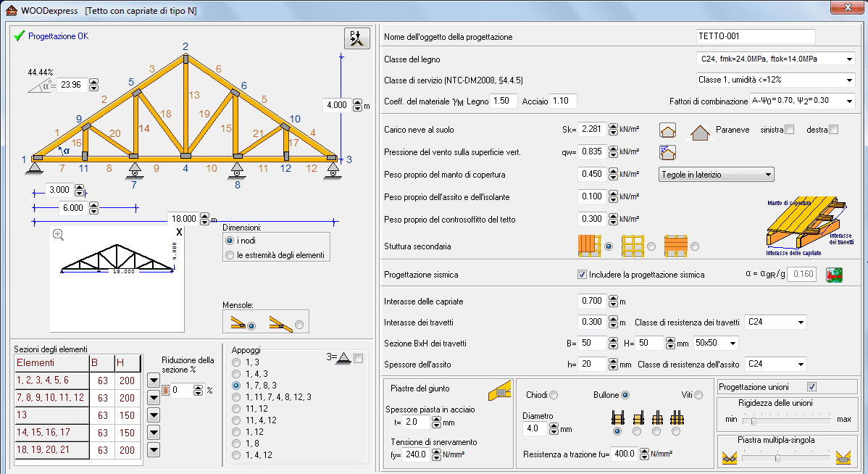
Task: Click the green Progettazione OK checkmark
Action: [x=20, y=36]
